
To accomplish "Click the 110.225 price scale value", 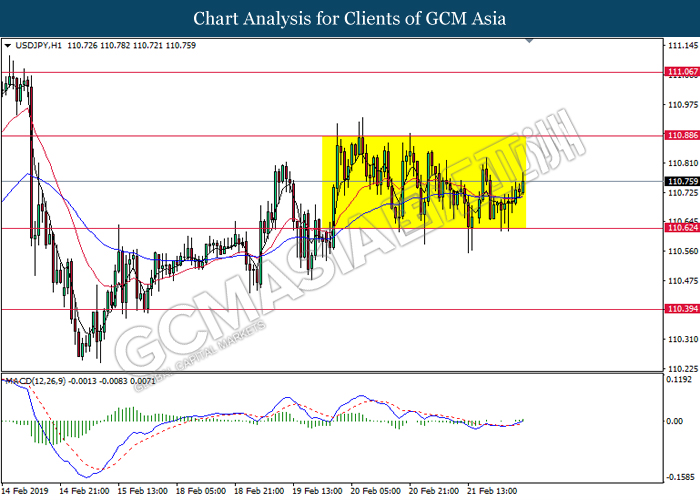I will tap(683, 369).
